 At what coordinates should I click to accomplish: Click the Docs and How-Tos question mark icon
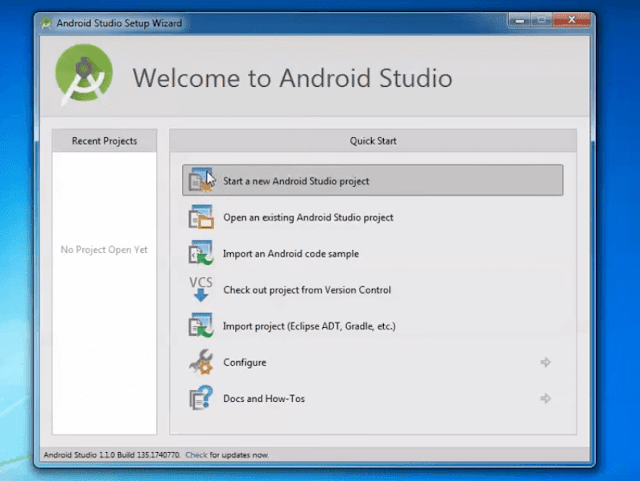coord(200,398)
